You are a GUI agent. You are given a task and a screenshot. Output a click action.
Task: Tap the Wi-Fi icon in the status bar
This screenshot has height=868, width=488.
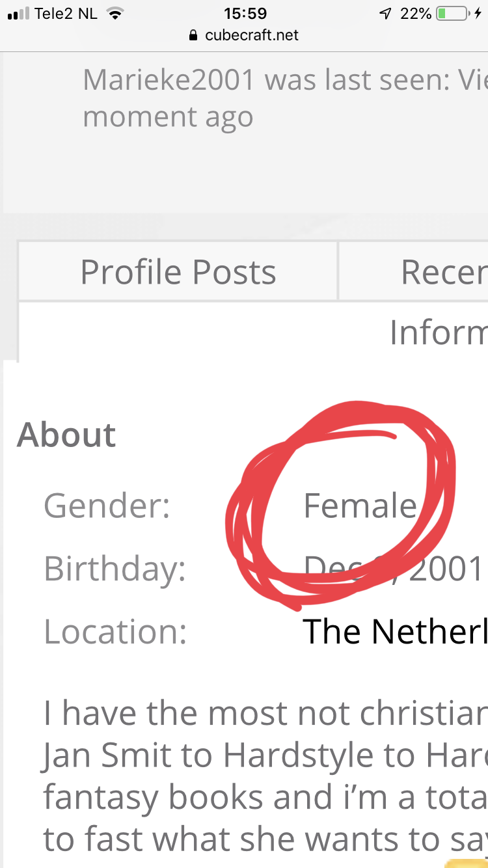tap(115, 14)
